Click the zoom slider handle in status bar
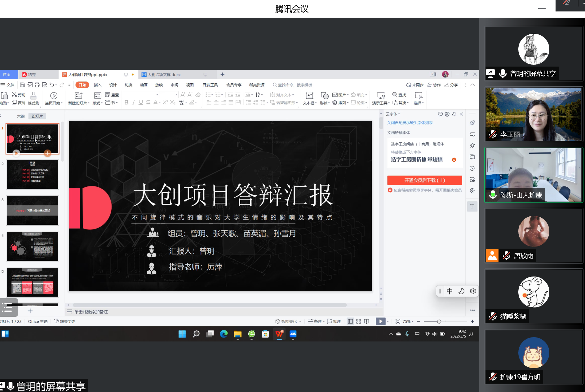 [439, 321]
